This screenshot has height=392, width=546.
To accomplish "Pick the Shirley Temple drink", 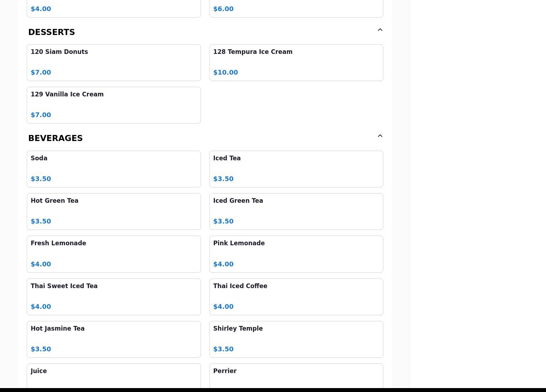I will pos(296,340).
